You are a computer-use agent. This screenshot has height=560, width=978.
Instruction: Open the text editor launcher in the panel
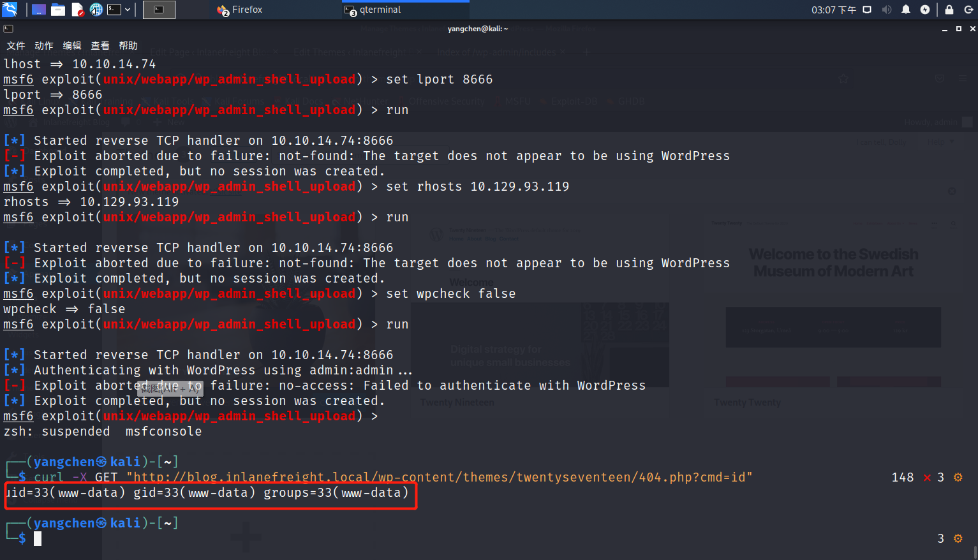77,10
